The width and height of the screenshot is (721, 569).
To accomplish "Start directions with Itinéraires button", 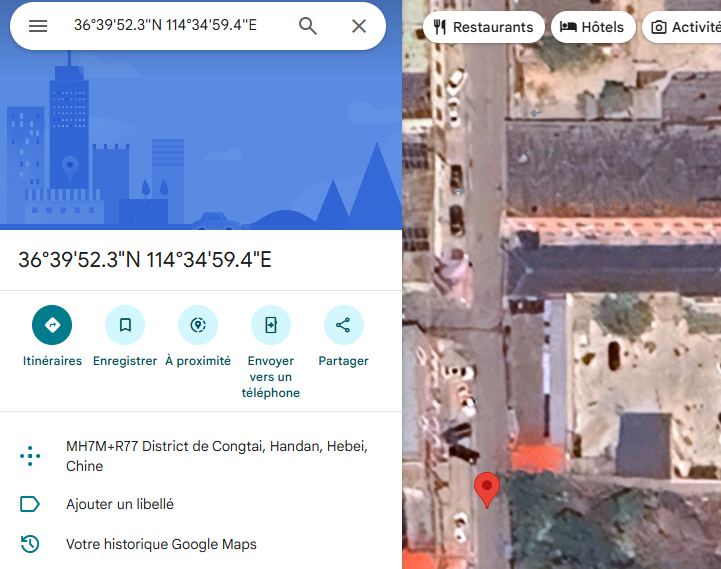I will (52, 325).
